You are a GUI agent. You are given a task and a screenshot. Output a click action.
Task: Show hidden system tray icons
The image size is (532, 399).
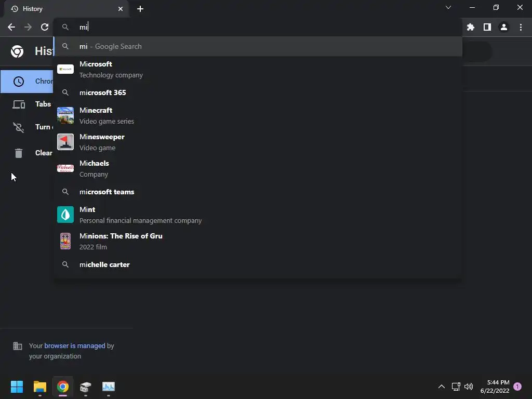point(442,387)
